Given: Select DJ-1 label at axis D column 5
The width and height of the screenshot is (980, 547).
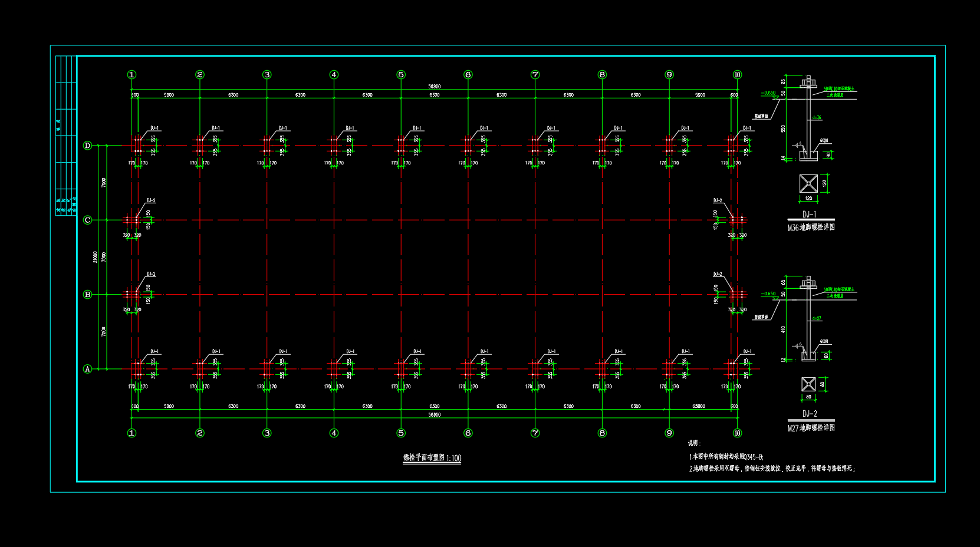Looking at the screenshot, I should pos(417,128).
